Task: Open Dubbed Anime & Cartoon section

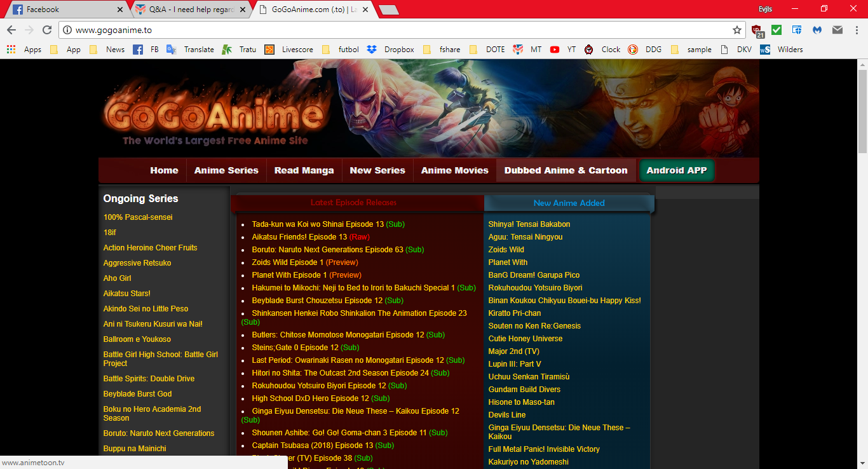Action: tap(566, 170)
